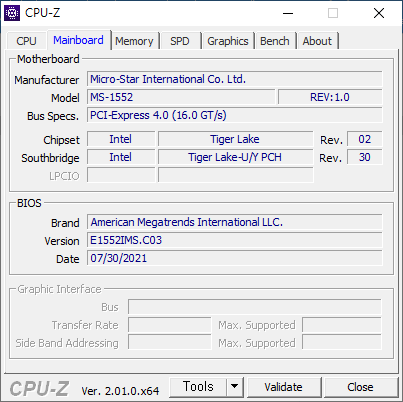
Task: Open the Memory tab
Action: tap(134, 41)
